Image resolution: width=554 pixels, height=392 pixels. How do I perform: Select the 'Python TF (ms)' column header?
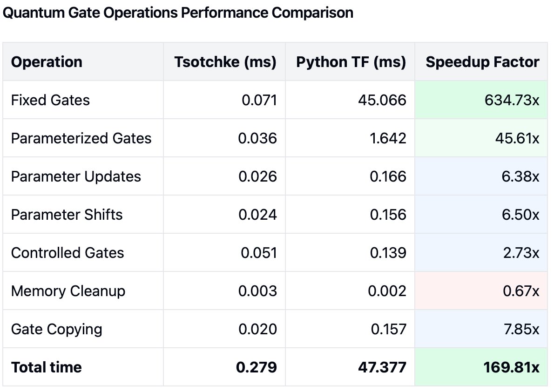coord(351,62)
